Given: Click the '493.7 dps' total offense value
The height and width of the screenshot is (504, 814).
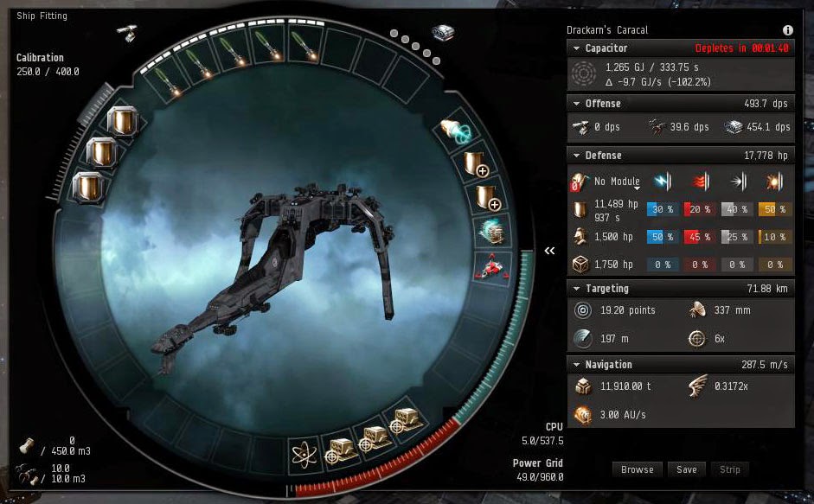Looking at the screenshot, I should pos(766,103).
